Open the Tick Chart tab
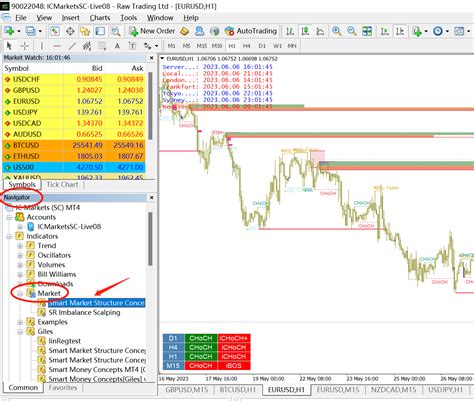The width and height of the screenshot is (474, 401). pyautogui.click(x=62, y=185)
